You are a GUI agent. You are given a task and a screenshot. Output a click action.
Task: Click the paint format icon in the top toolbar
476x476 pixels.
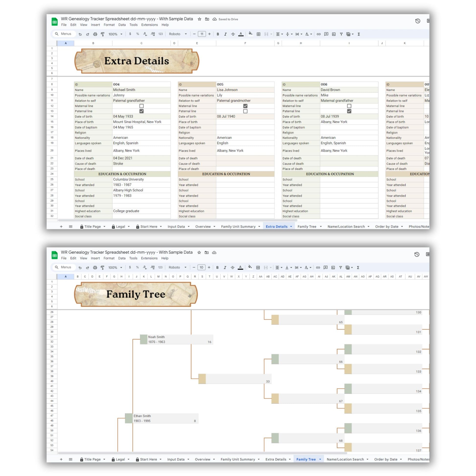[102, 34]
